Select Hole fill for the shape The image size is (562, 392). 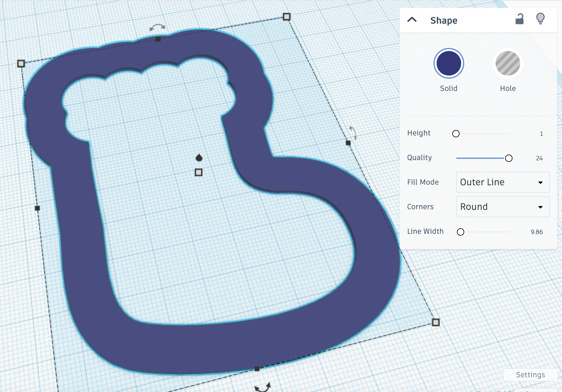pos(508,63)
